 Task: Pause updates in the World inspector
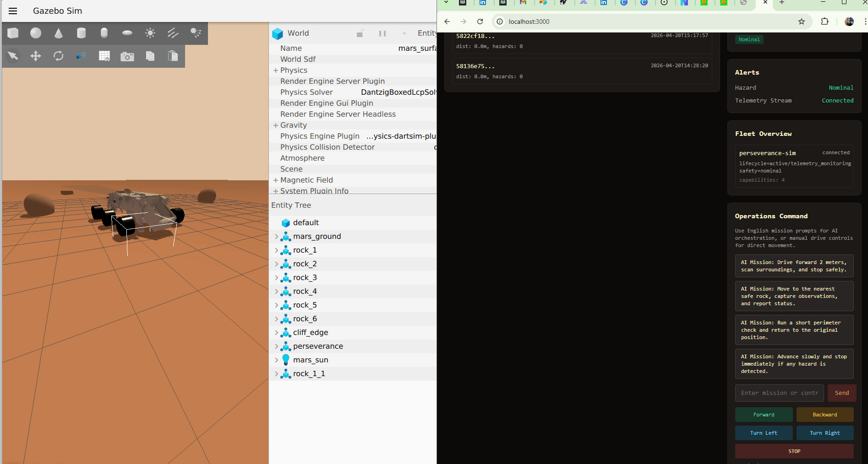pyautogui.click(x=382, y=33)
